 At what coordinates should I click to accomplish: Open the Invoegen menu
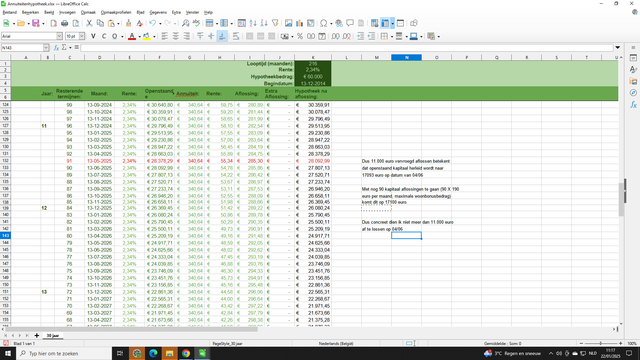point(67,12)
